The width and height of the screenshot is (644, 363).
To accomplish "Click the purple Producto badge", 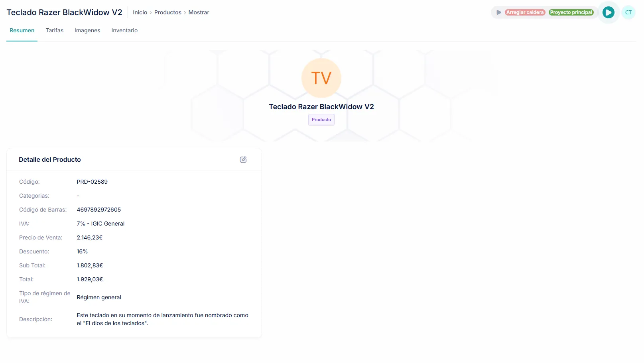I will click(x=321, y=120).
